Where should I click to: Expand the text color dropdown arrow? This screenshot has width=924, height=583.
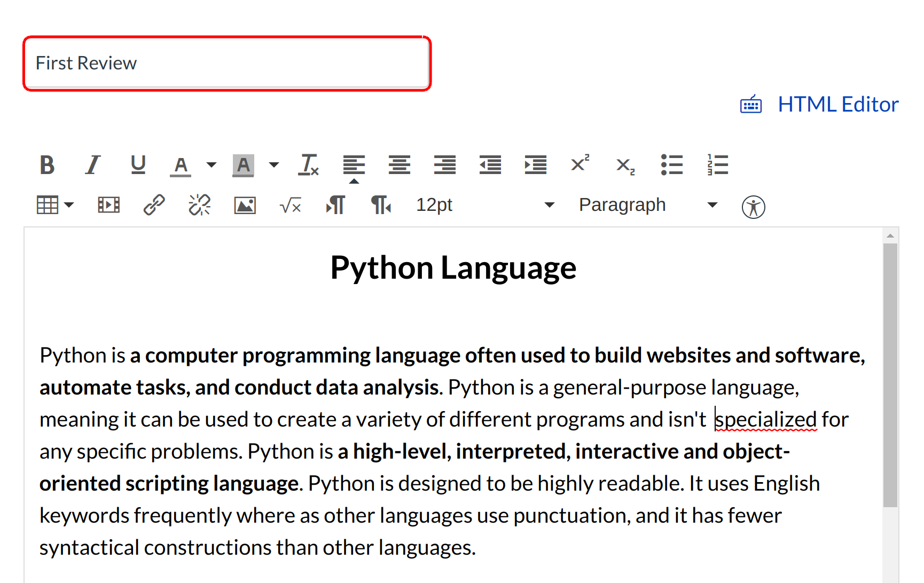[212, 165]
